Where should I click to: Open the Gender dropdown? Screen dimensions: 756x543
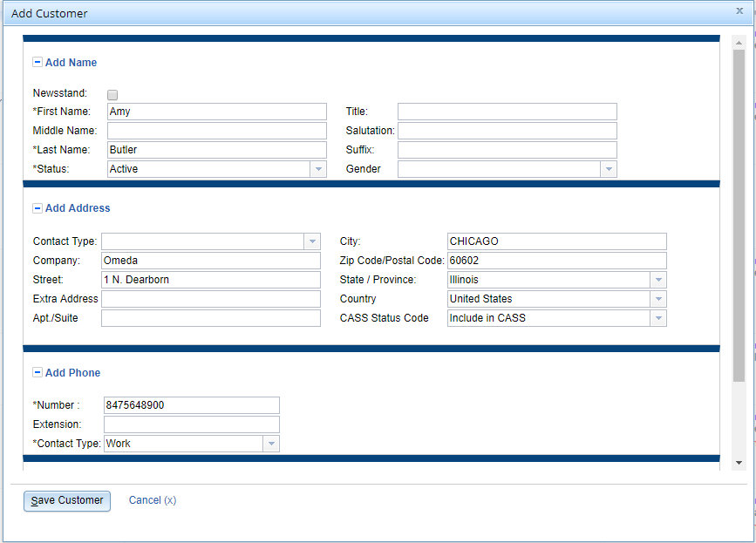pyautogui.click(x=609, y=169)
